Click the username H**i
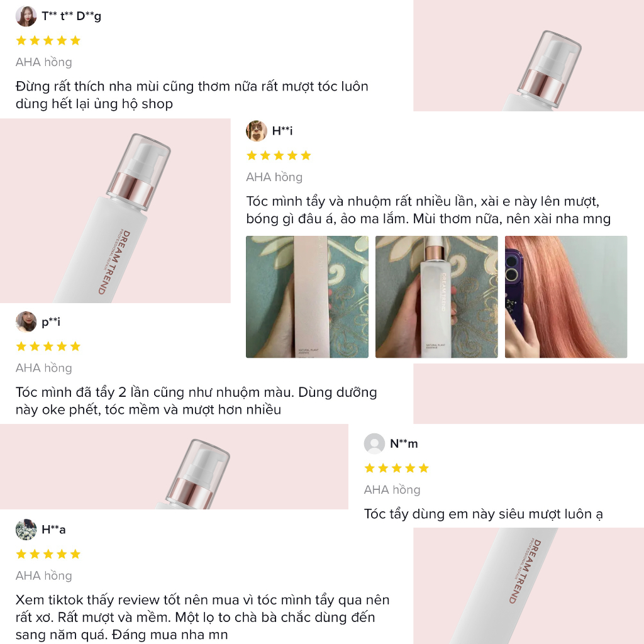Viewport: 644px width, 644px height. click(282, 131)
